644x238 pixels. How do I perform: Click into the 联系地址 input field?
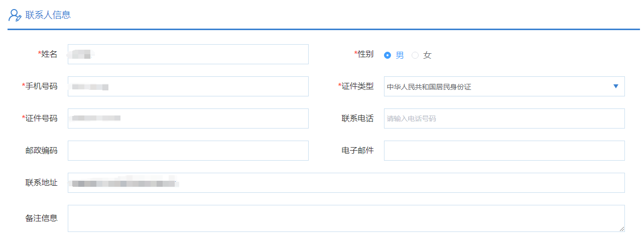point(346,183)
